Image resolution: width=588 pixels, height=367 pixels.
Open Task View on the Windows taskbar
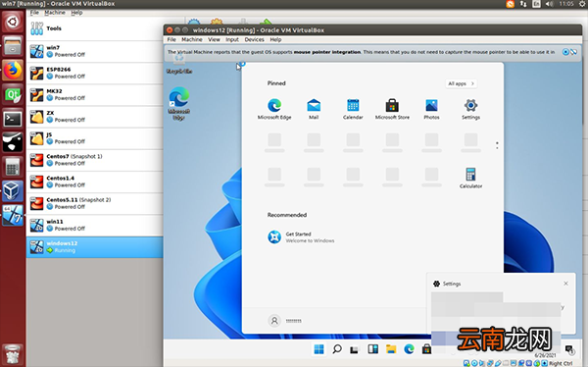pos(355,349)
